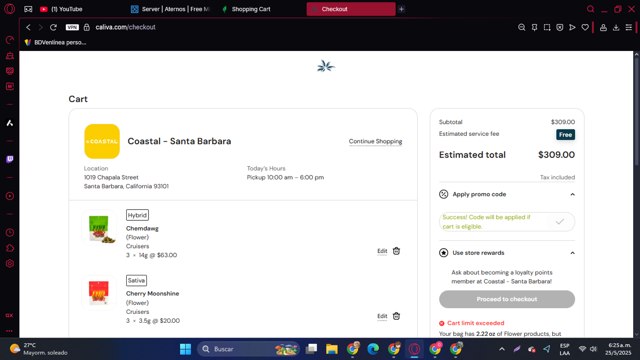
Task: Collapse the Use store rewards section
Action: (x=572, y=253)
